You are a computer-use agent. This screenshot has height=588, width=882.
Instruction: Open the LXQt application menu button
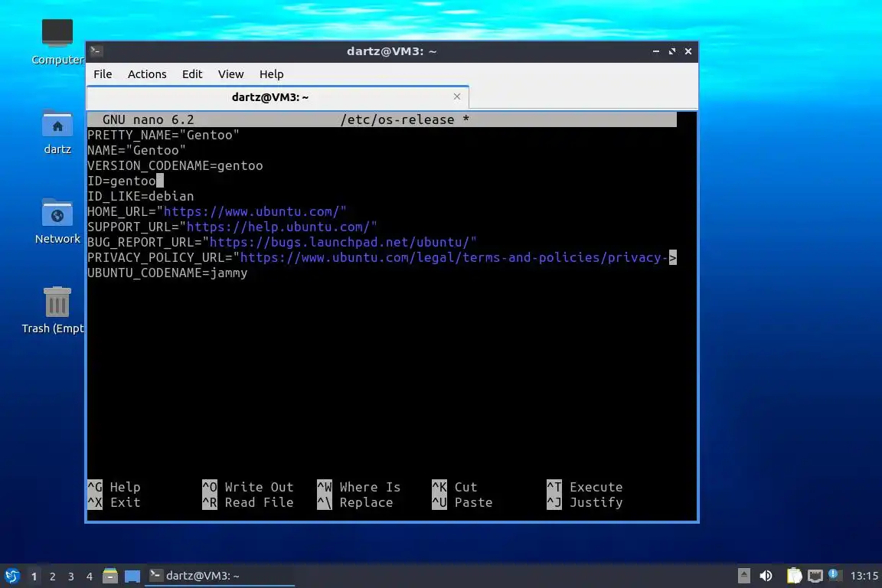11,576
